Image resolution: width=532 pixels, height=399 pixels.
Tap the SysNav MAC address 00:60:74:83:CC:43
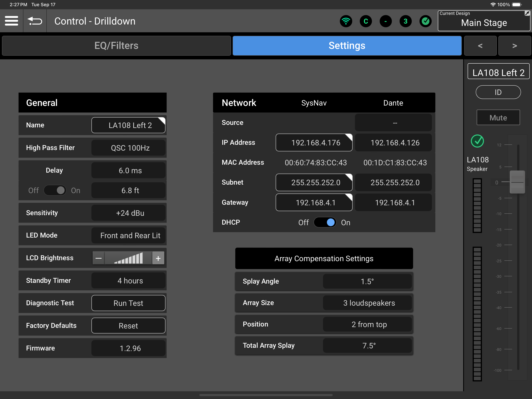coord(316,163)
